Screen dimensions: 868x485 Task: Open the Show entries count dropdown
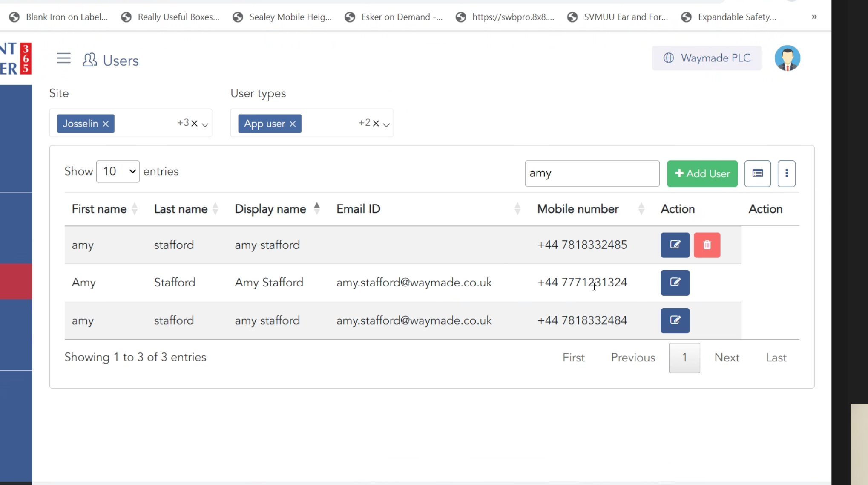tap(118, 171)
